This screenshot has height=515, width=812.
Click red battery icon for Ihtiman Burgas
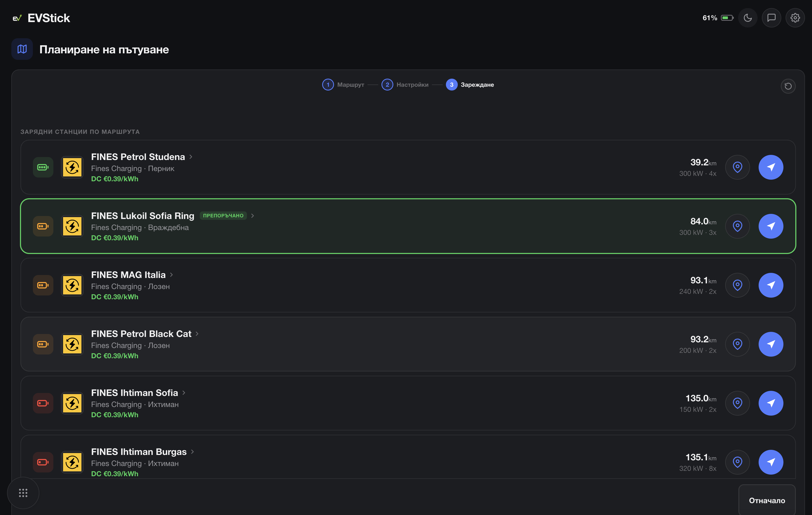pos(43,462)
